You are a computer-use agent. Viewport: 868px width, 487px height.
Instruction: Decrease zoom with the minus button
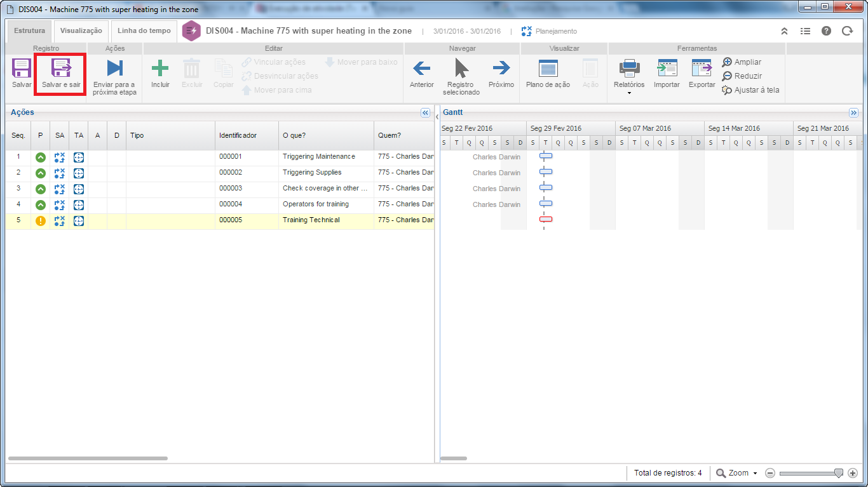click(x=770, y=473)
